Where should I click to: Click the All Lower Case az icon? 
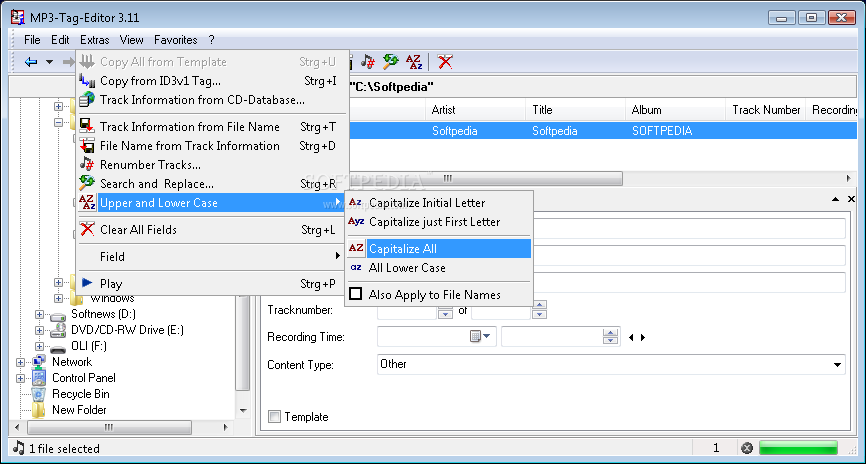pos(356,268)
